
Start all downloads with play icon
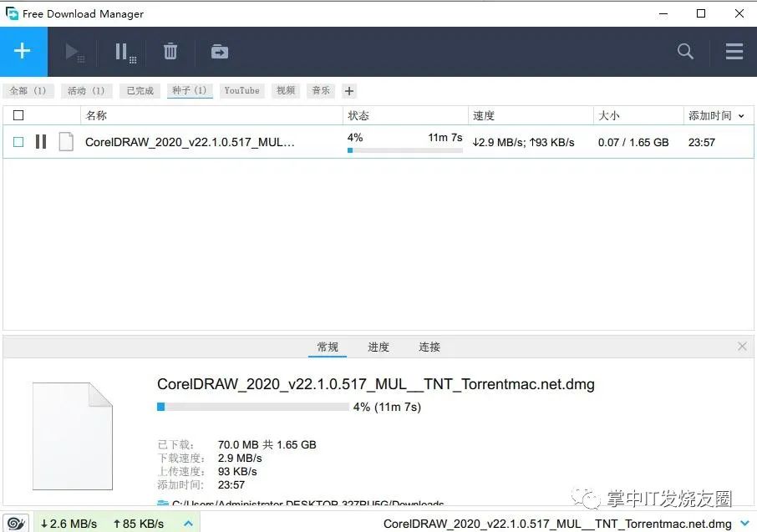(74, 52)
